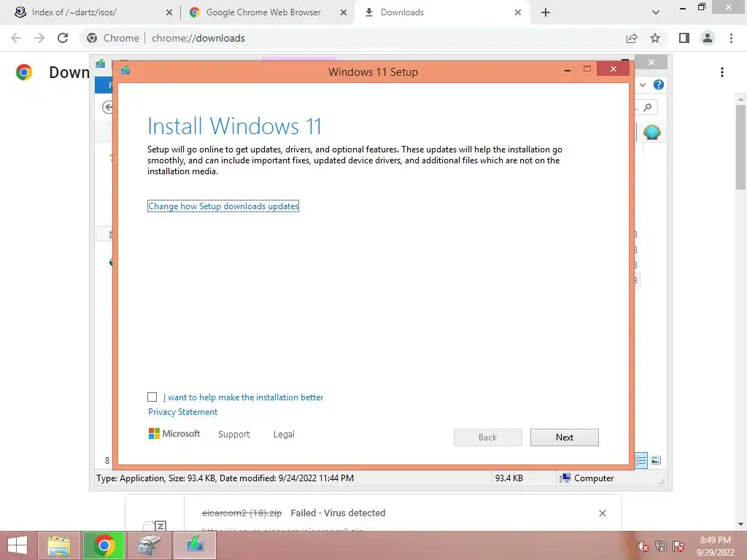
Task: Click Explorer back arrow button
Action: pos(108,107)
